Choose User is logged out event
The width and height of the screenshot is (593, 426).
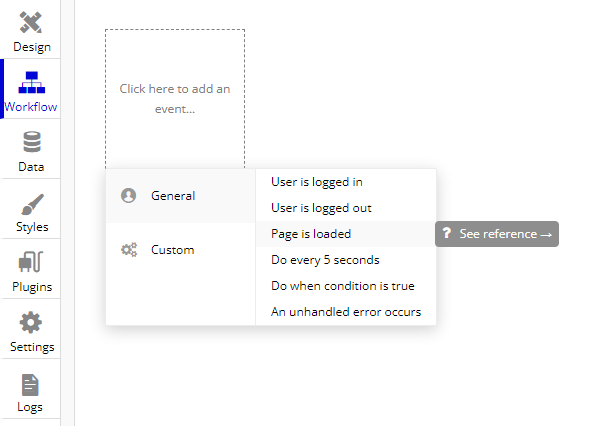[x=321, y=208]
